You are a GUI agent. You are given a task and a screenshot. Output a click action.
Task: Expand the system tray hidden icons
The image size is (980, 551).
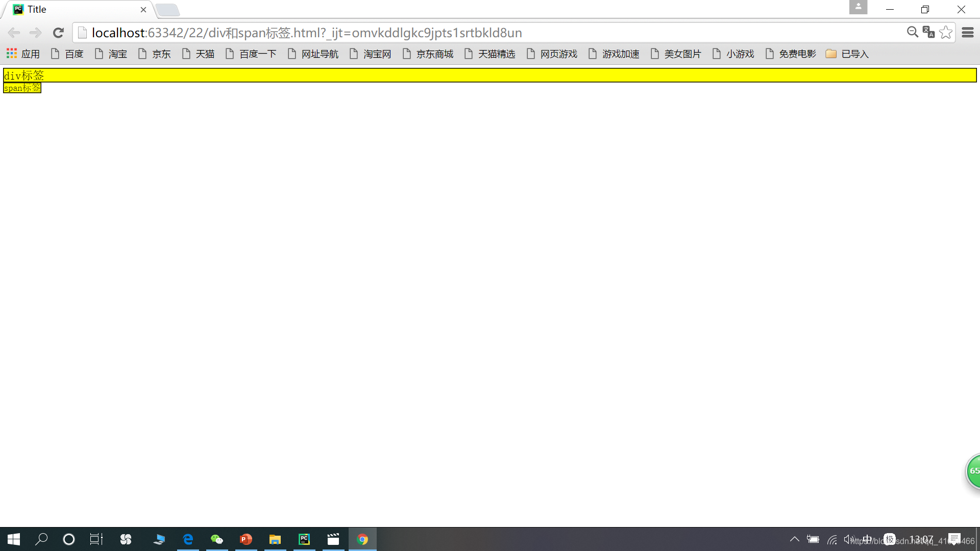point(794,539)
